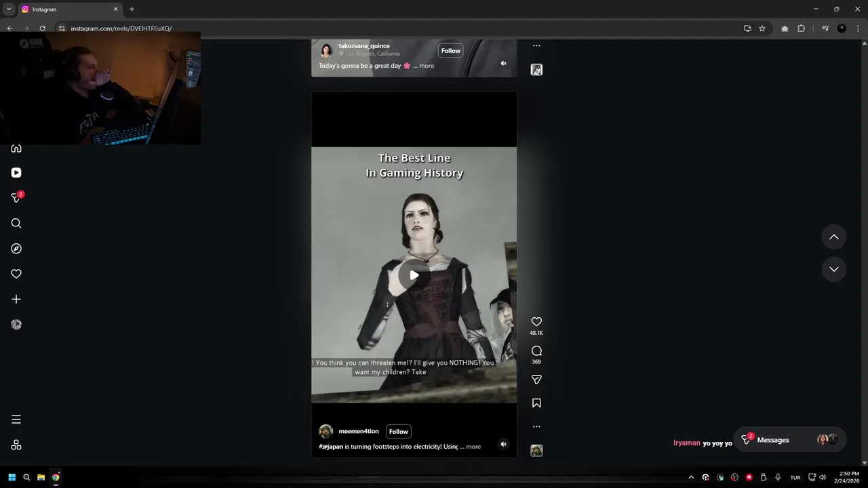Click the Create plus icon in sidebar

[16, 299]
